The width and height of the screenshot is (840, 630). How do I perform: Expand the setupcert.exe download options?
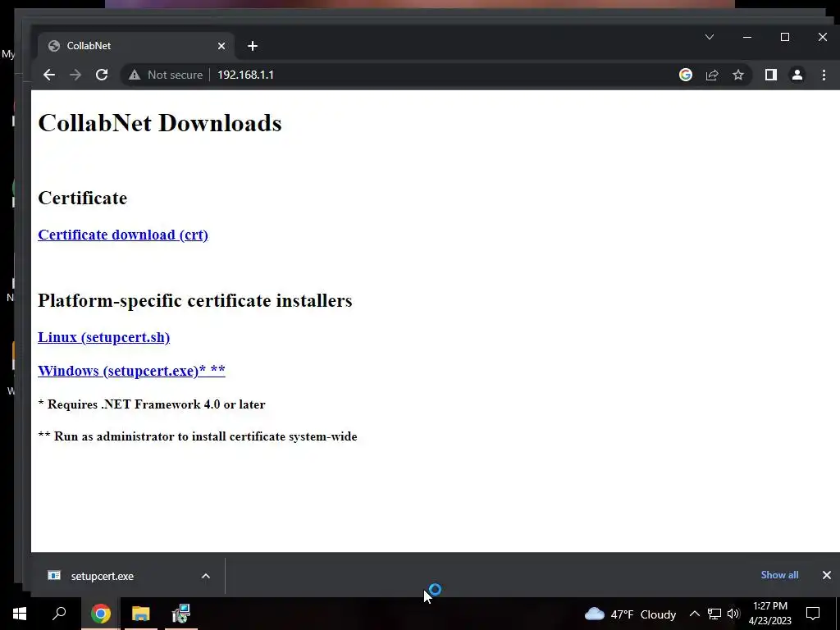coord(206,576)
